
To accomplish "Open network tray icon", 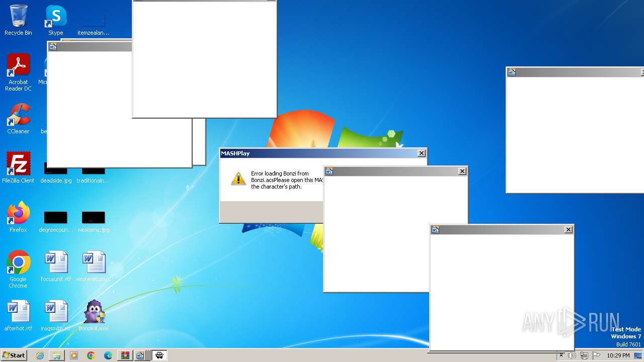I will [584, 355].
